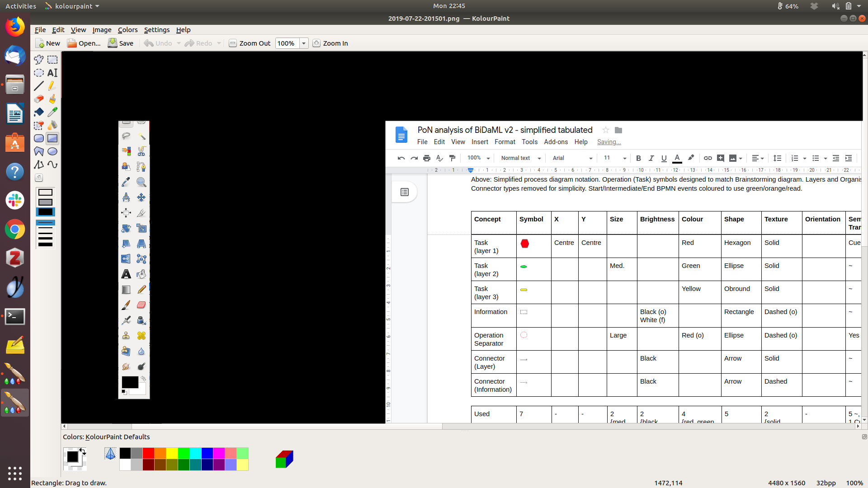Select the Text tool
Viewport: 868px width, 488px height.
pos(52,73)
